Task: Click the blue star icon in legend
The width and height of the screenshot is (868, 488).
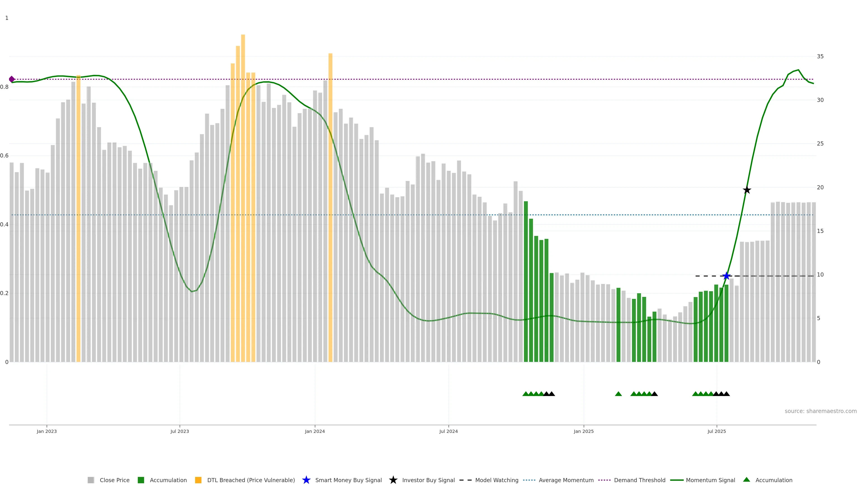Action: coord(306,480)
